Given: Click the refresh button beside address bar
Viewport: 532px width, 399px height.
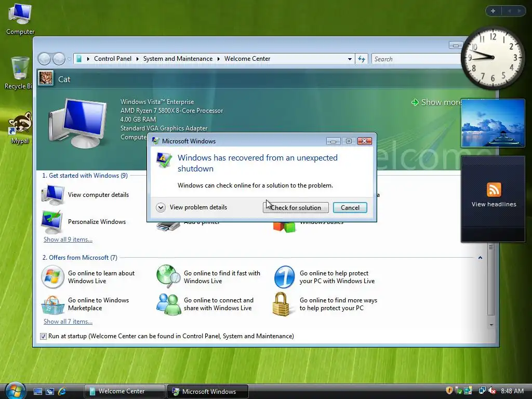Looking at the screenshot, I should point(362,59).
